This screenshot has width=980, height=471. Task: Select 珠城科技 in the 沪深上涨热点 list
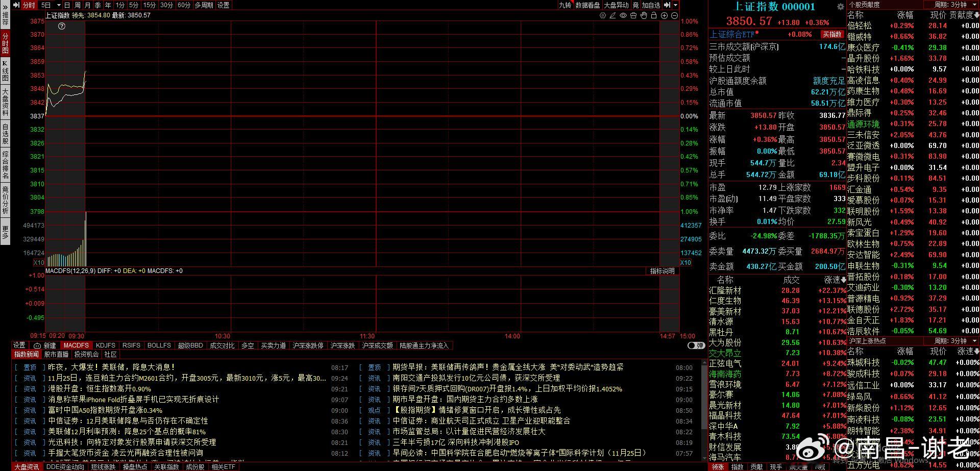point(864,363)
